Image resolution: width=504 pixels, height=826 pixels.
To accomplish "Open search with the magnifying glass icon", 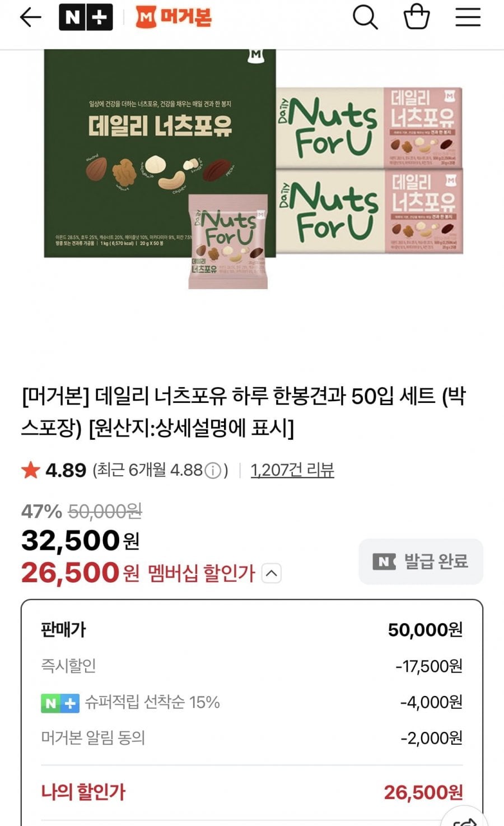I will coord(365,17).
